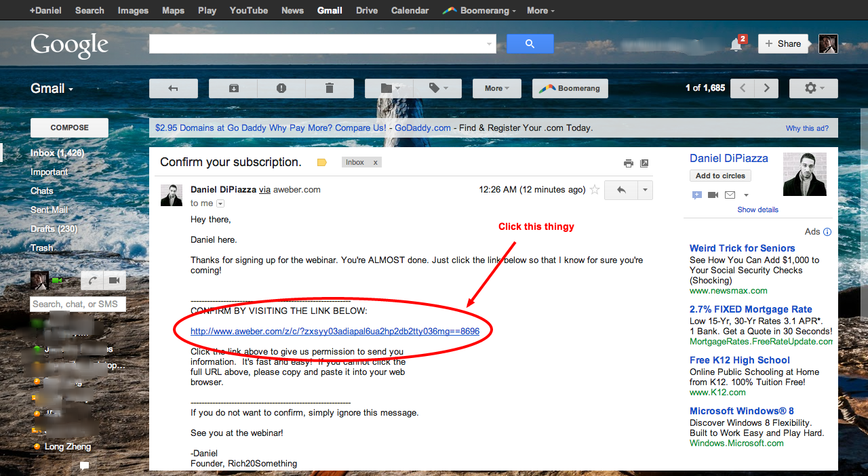Click the notifications bell icon
The width and height of the screenshot is (868, 476).
736,44
